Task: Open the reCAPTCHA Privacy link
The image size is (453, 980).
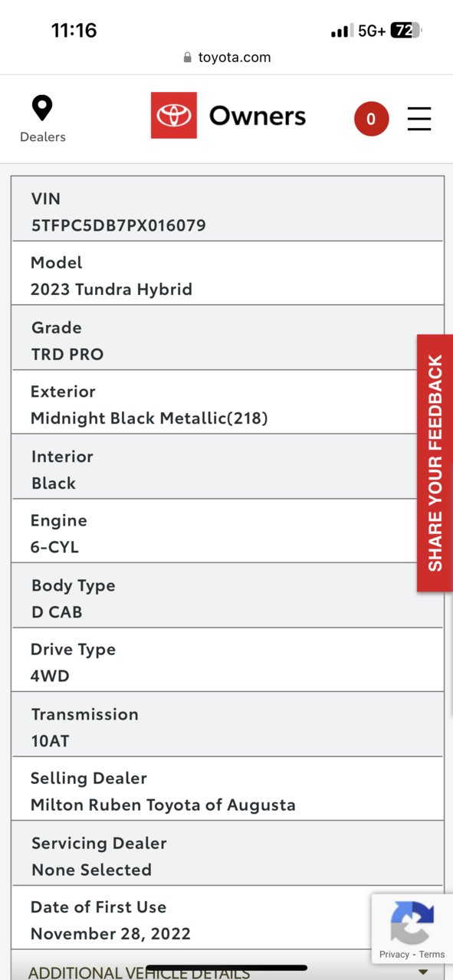Action: click(394, 955)
